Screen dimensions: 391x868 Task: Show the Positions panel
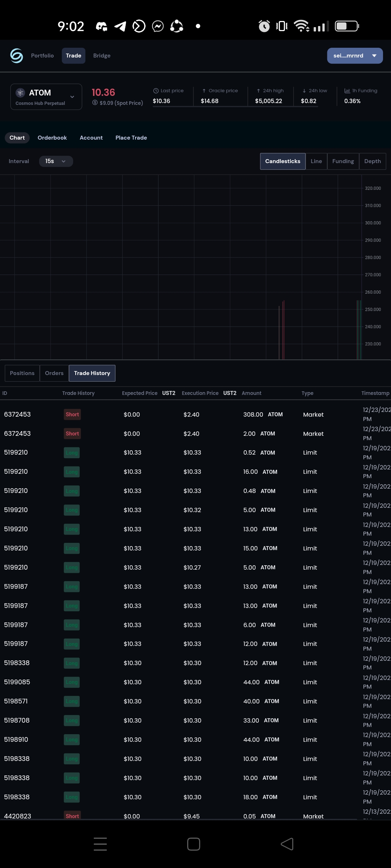pos(22,373)
